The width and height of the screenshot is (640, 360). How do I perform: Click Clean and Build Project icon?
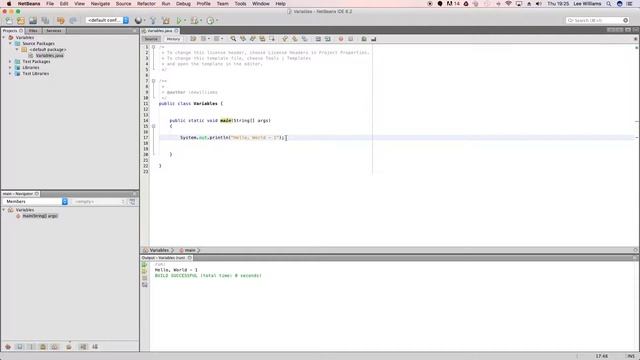[x=166, y=20]
